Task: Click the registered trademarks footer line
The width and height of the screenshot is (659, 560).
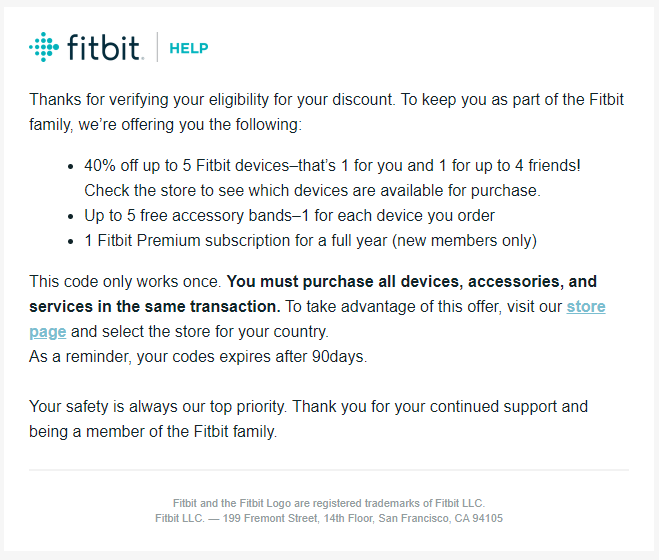Action: [329, 503]
